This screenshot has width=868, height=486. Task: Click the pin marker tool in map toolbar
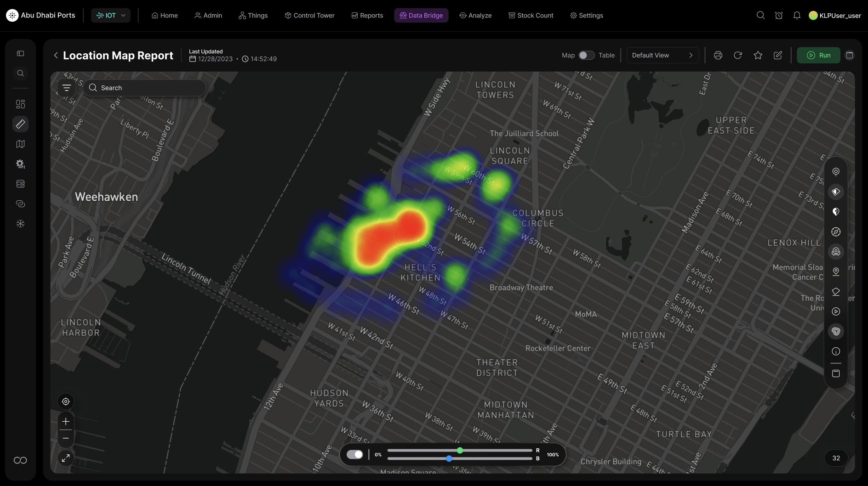(836, 212)
